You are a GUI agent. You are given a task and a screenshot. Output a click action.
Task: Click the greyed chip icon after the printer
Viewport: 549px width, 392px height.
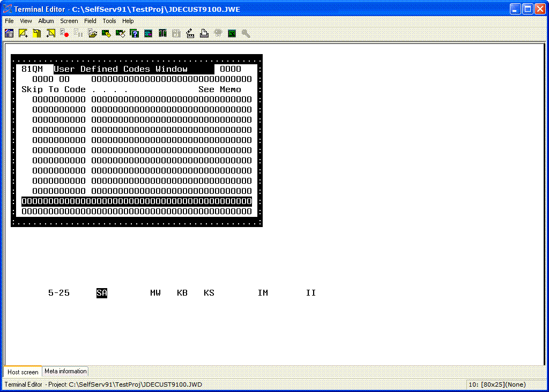pos(218,34)
